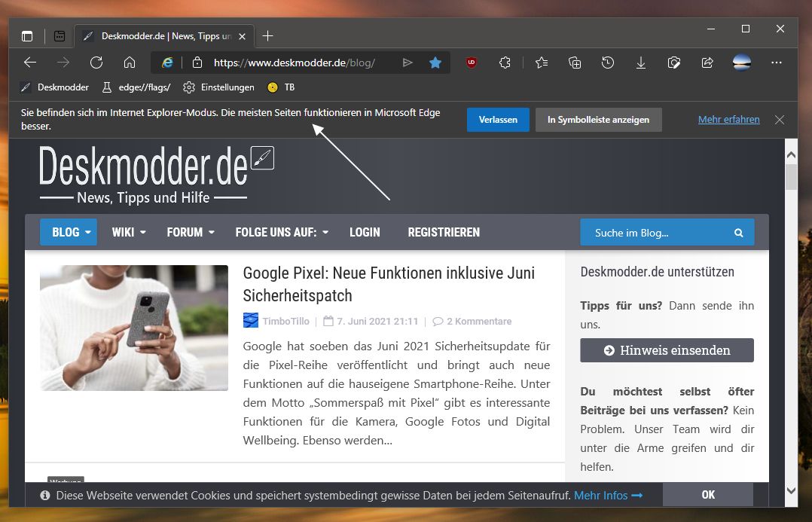Click the scrollbar down arrow
The width and height of the screenshot is (812, 522).
coord(791,490)
